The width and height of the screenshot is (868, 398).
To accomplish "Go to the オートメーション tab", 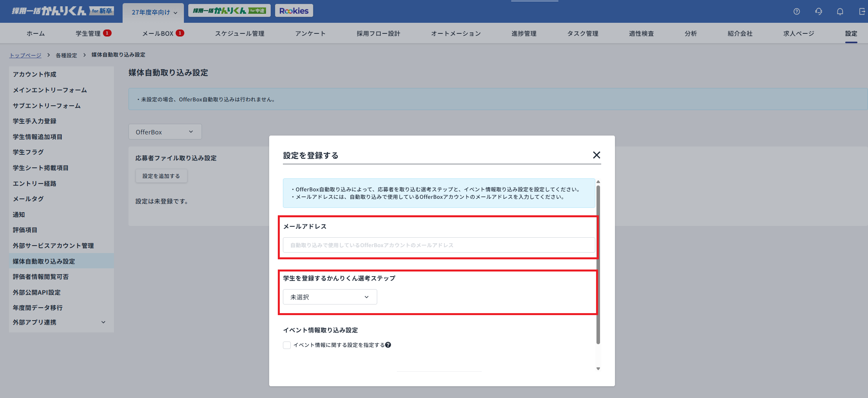I will [455, 33].
